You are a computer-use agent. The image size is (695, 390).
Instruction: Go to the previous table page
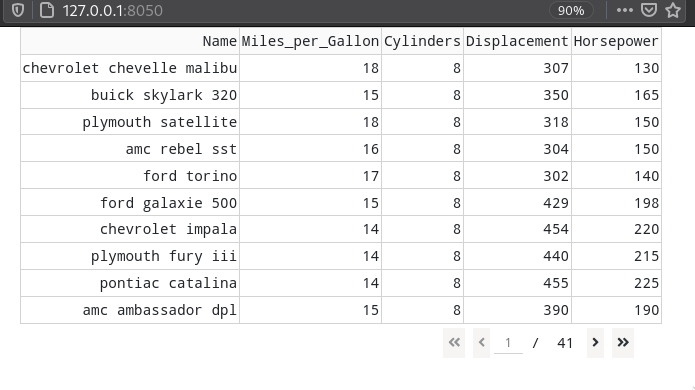(x=481, y=343)
